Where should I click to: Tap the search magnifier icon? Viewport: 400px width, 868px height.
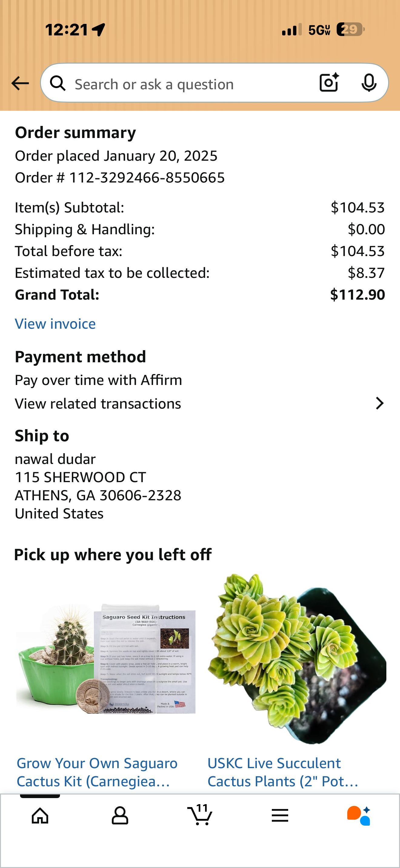[x=58, y=83]
